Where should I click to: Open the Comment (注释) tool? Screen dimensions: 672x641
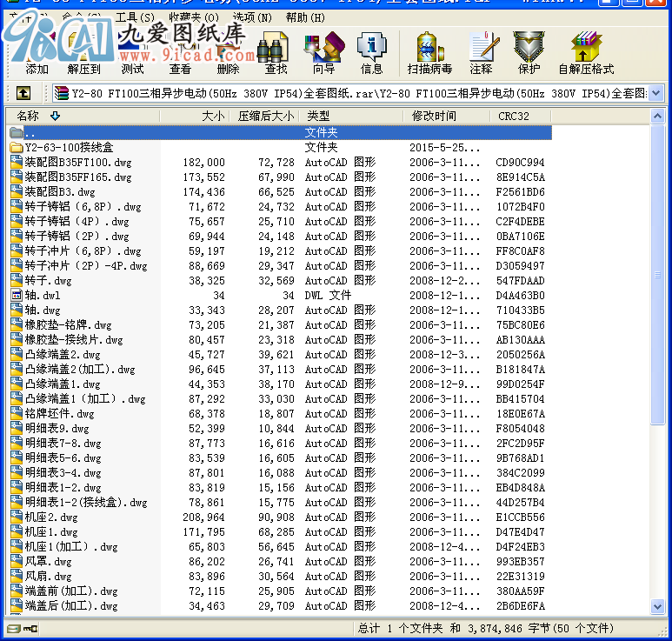pos(481,53)
